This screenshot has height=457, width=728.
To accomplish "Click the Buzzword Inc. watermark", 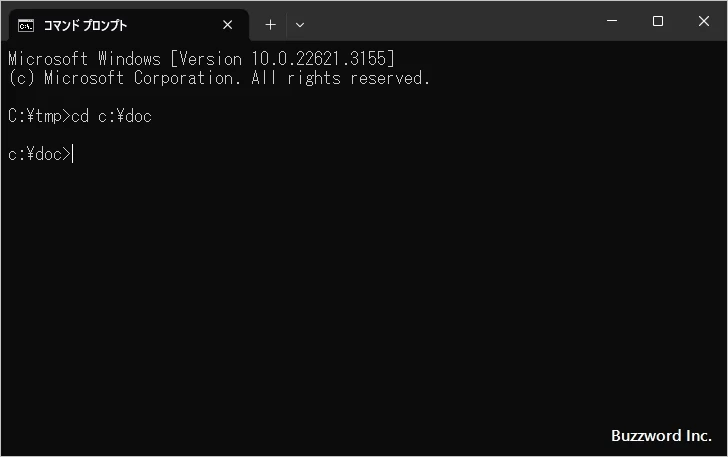I will click(x=661, y=436).
